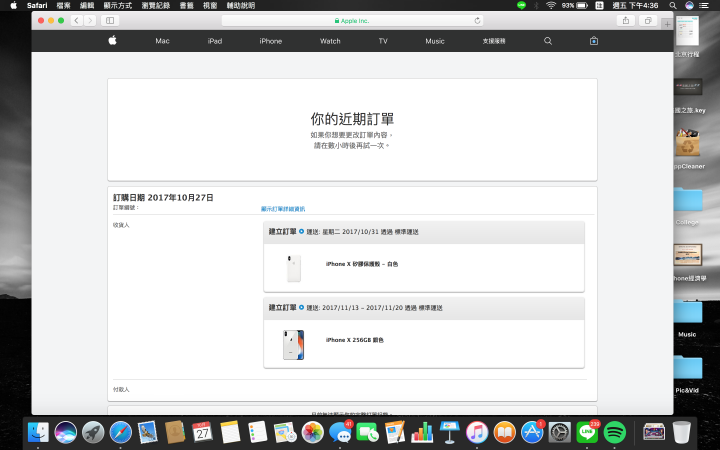This screenshot has height=450, width=720.
Task: Open LINE app with 233 badge
Action: click(x=587, y=432)
